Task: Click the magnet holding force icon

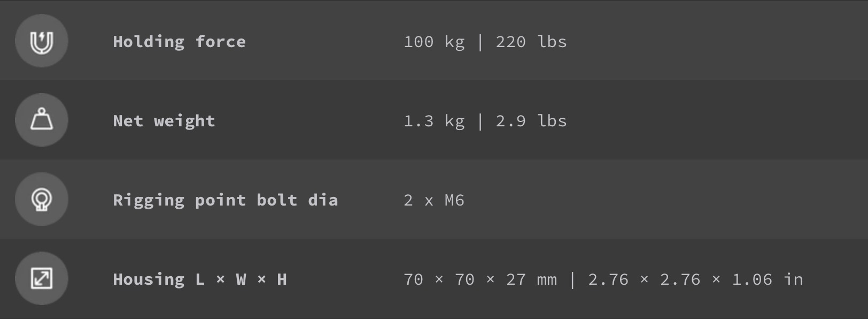Action: point(42,41)
